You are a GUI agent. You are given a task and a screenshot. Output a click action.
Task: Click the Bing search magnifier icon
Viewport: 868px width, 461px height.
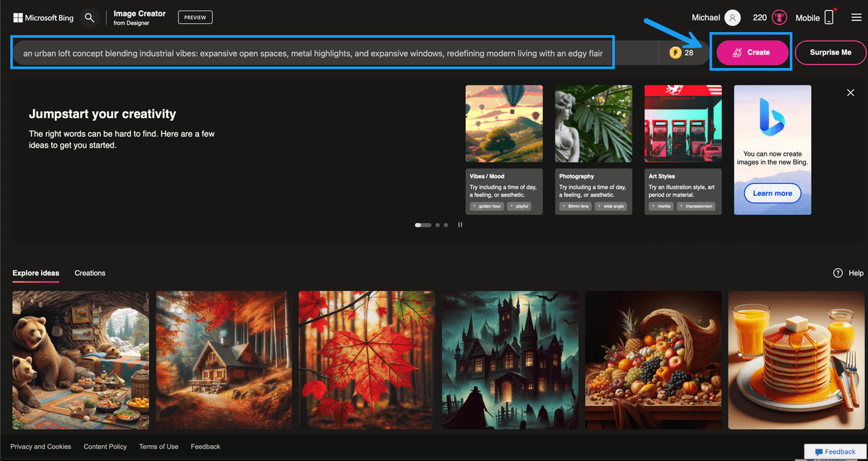click(x=89, y=17)
